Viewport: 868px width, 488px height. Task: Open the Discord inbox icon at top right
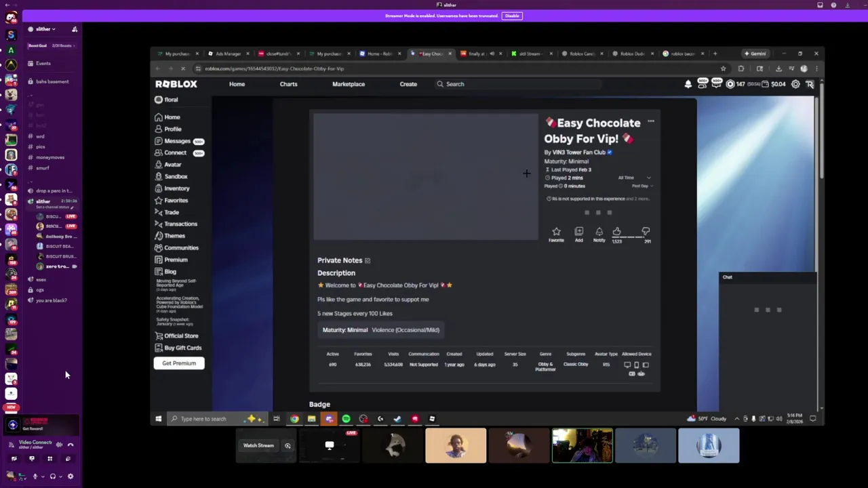click(820, 5)
